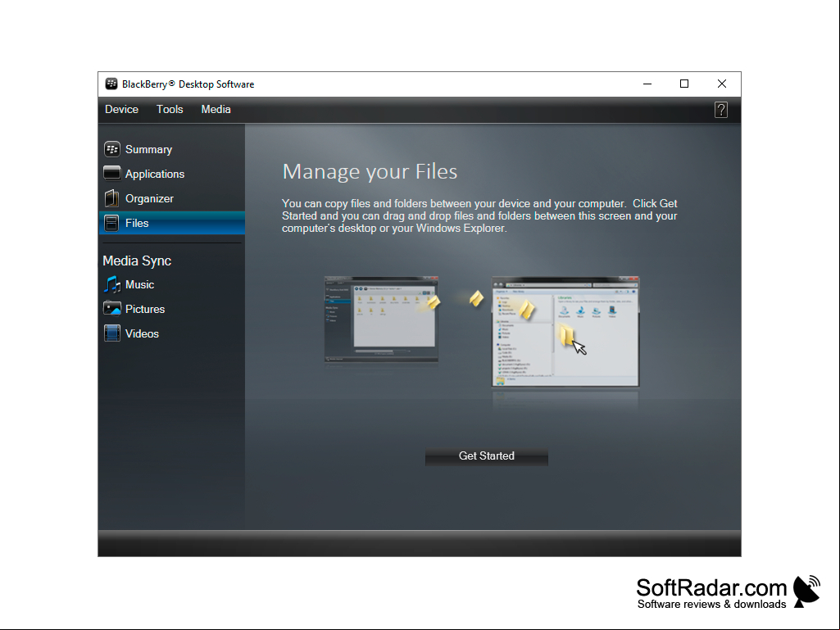The image size is (840, 630).
Task: Open the Tools menu
Action: 170,109
